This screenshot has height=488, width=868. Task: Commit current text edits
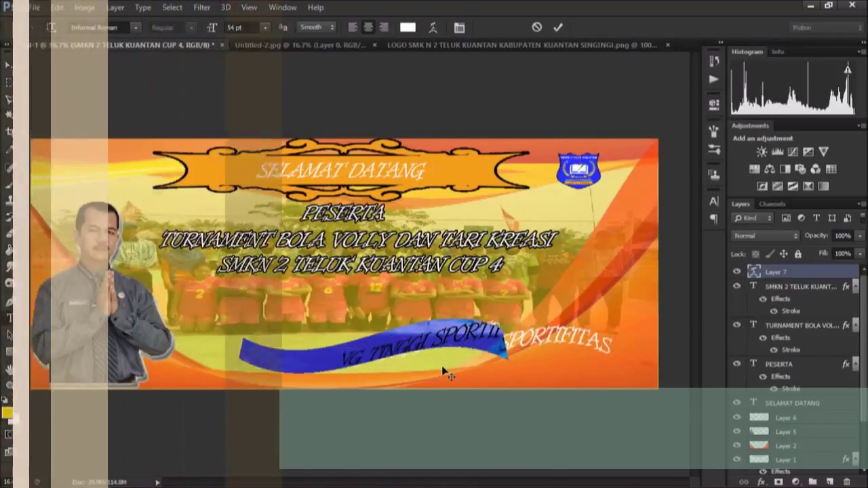click(558, 27)
